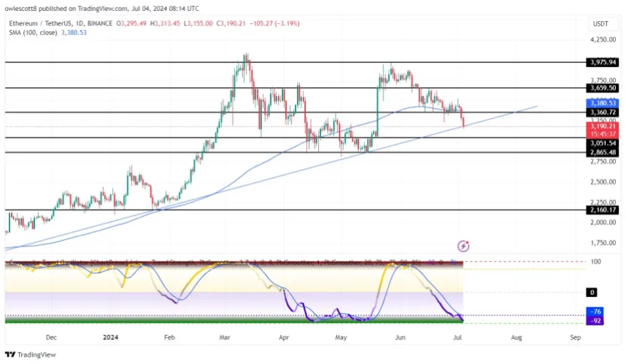This screenshot has width=626, height=364.
Task: Select the 2,865.48 horizontal line price label
Action: pos(603,152)
